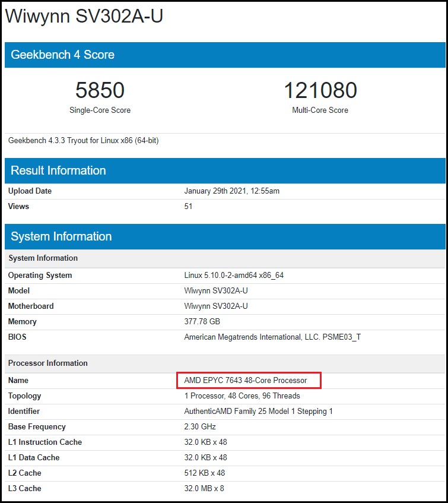Select the Model value Wiwynn SV302A-U

(216, 290)
